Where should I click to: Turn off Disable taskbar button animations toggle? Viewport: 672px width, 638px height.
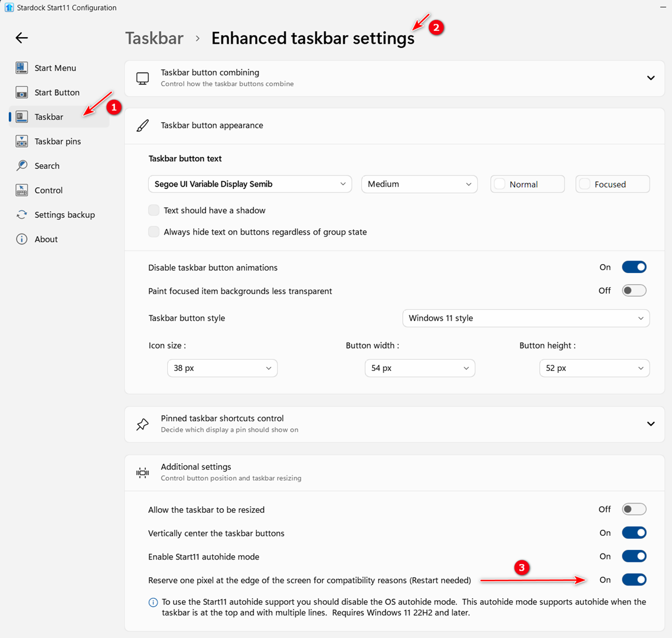(x=634, y=267)
